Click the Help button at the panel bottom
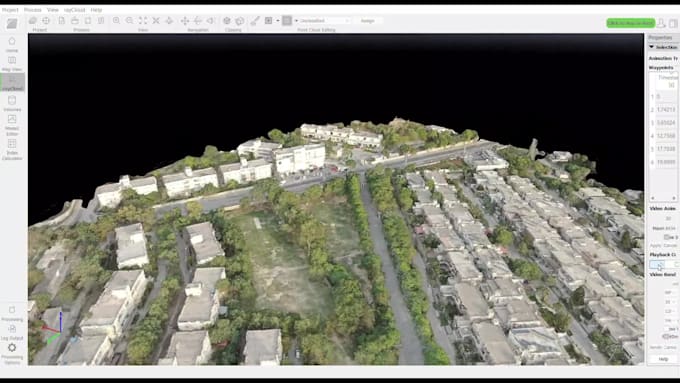The width and height of the screenshot is (680, 383). click(664, 359)
